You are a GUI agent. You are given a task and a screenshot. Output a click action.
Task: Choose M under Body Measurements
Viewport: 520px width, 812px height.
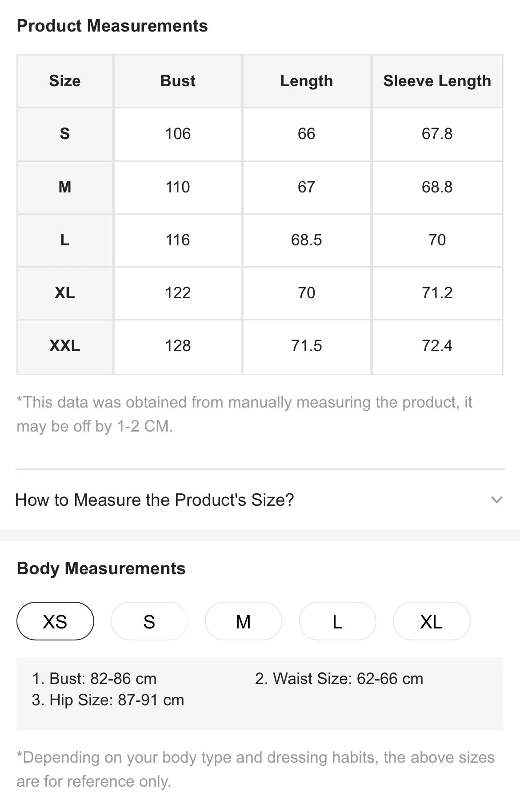pos(244,621)
